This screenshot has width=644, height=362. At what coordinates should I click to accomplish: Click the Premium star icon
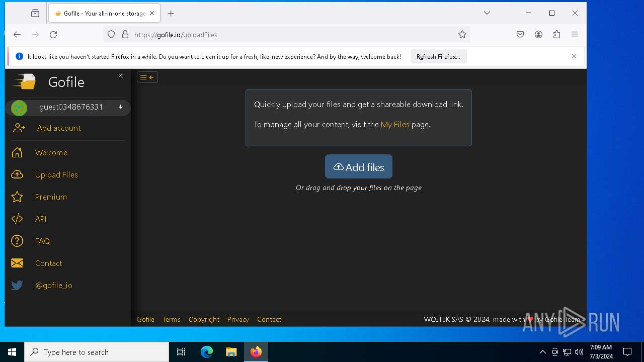[17, 197]
